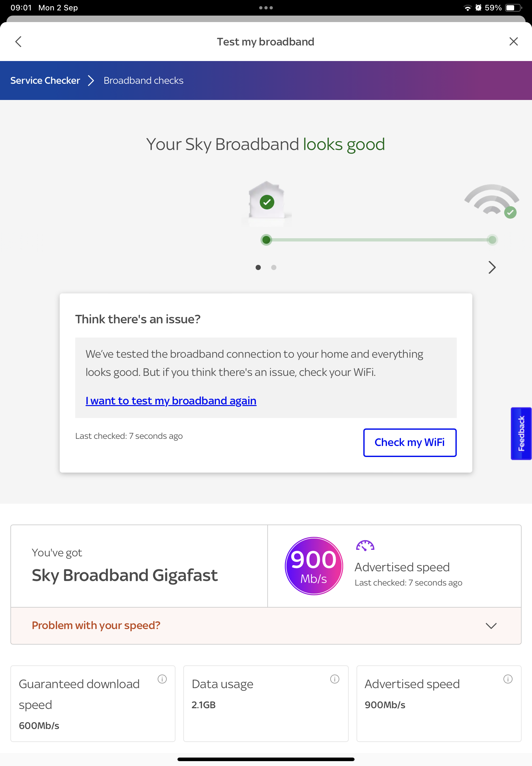Open info icon for Data usage
The height and width of the screenshot is (766, 532).
coord(335,679)
